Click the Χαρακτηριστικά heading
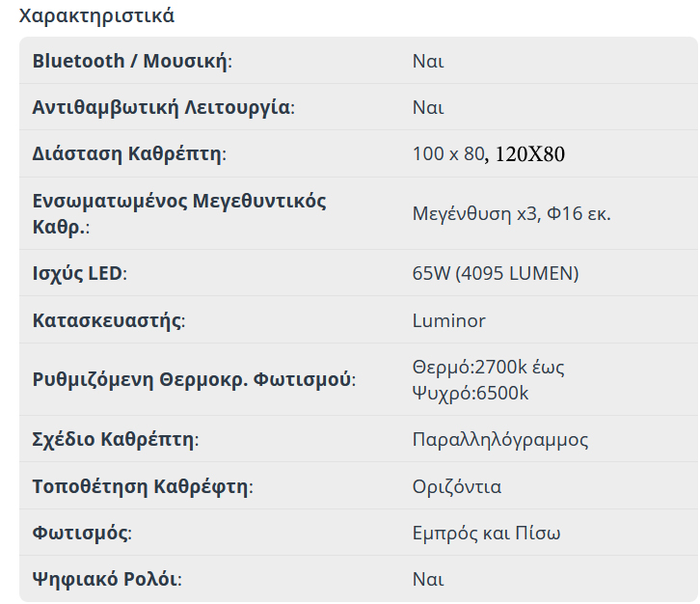The width and height of the screenshot is (700, 604). [x=96, y=16]
